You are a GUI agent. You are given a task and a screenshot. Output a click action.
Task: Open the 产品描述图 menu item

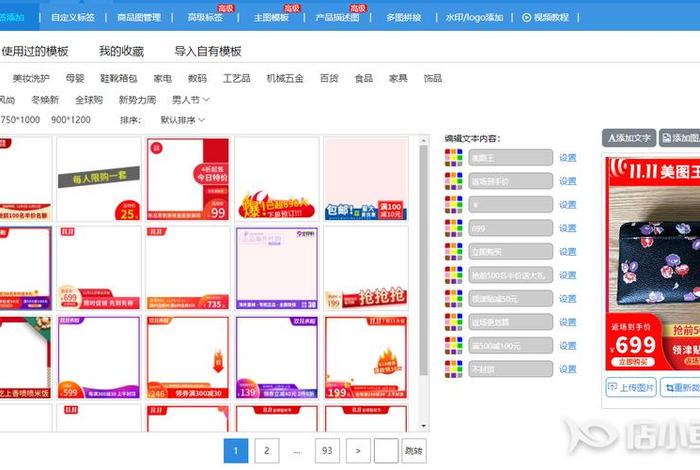(338, 17)
